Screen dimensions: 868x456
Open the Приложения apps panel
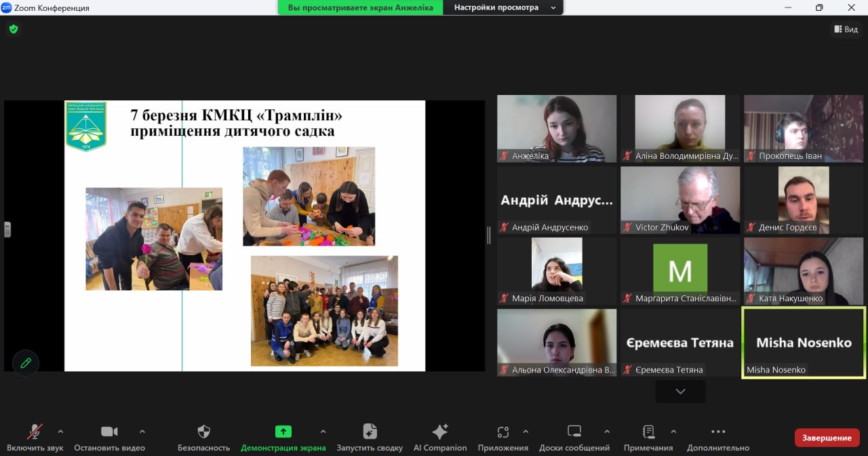pos(502,438)
